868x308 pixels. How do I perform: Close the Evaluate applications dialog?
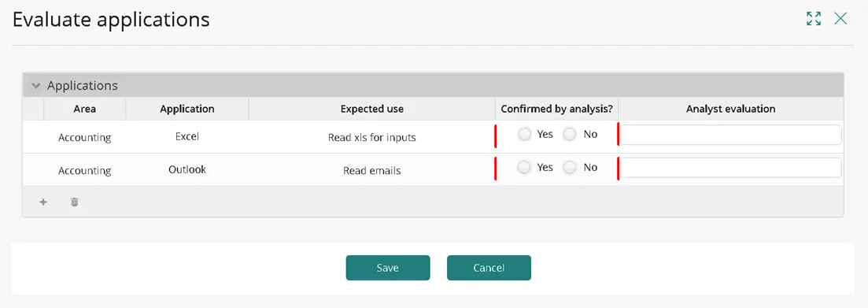pyautogui.click(x=841, y=18)
